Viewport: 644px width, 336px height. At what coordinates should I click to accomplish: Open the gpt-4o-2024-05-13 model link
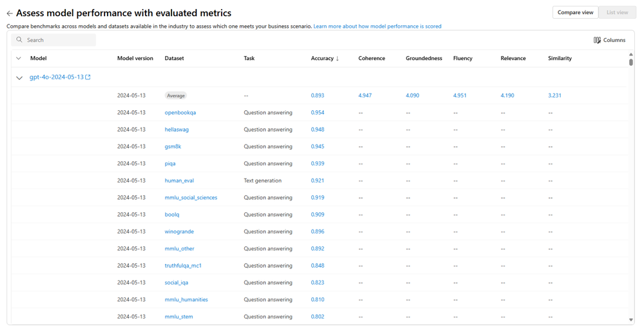click(57, 77)
